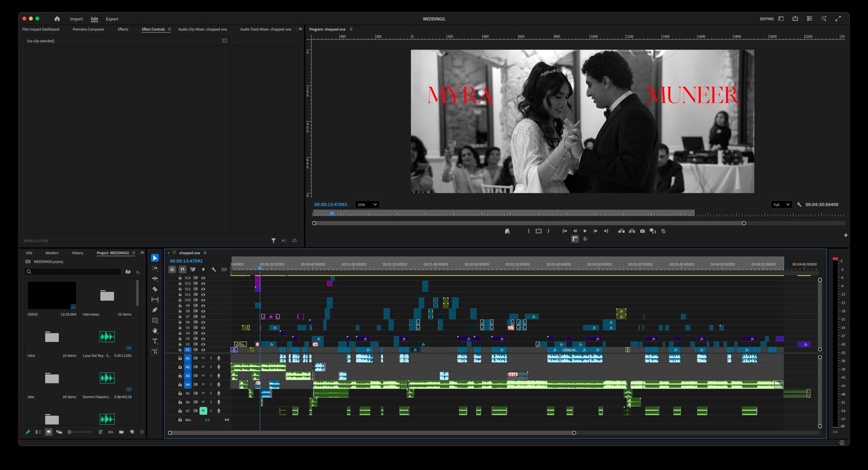Open Quick Export share icon
Screen dimensions: 868x470
(795, 19)
